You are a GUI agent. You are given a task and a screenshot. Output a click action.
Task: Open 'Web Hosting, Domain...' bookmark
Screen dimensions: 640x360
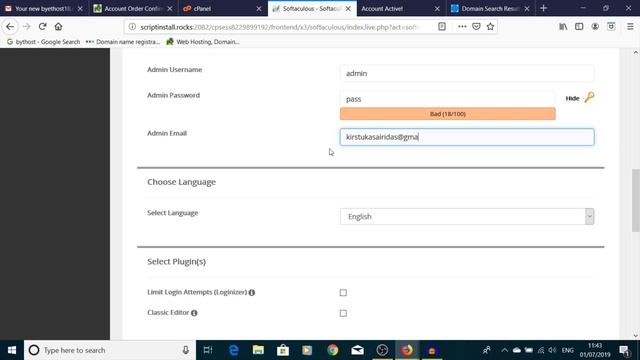click(203, 42)
